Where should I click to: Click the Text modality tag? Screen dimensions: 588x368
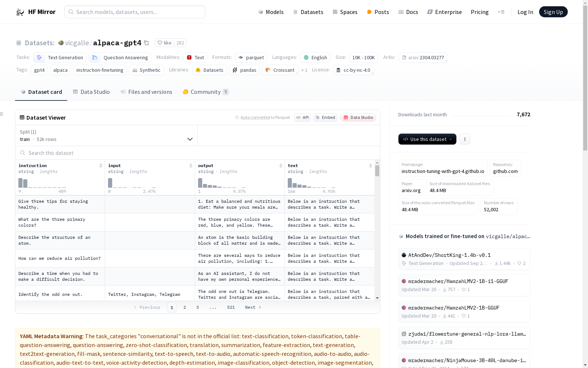click(x=195, y=57)
